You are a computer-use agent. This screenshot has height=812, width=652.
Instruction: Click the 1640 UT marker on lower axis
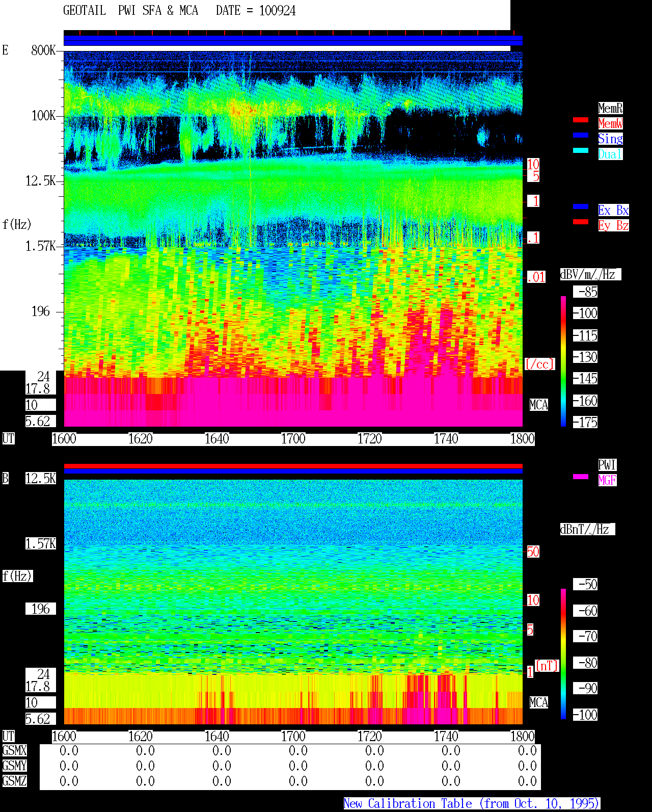point(216,737)
